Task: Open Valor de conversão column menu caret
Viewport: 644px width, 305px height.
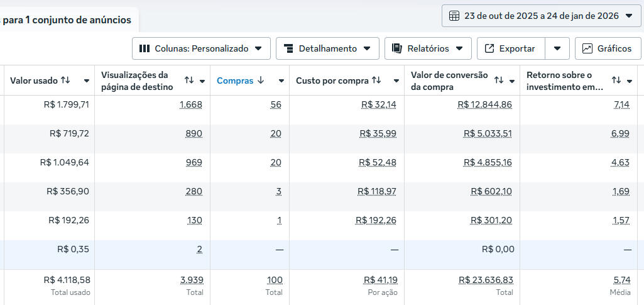Action: coord(512,81)
